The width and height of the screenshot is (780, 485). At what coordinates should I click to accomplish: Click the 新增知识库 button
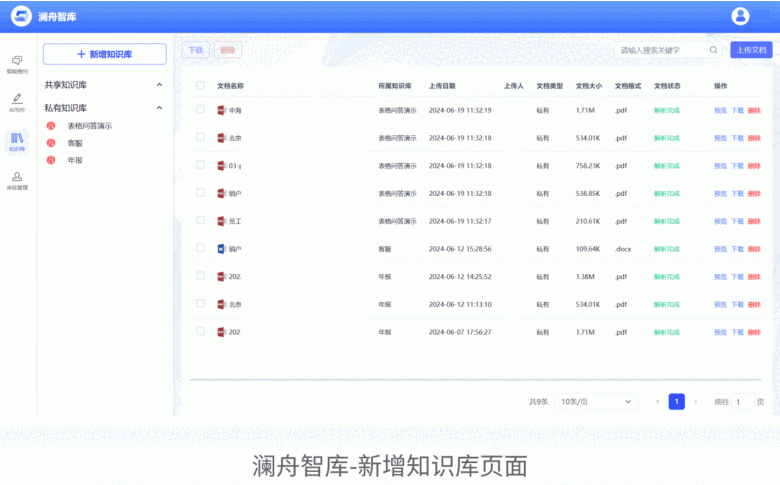click(104, 54)
